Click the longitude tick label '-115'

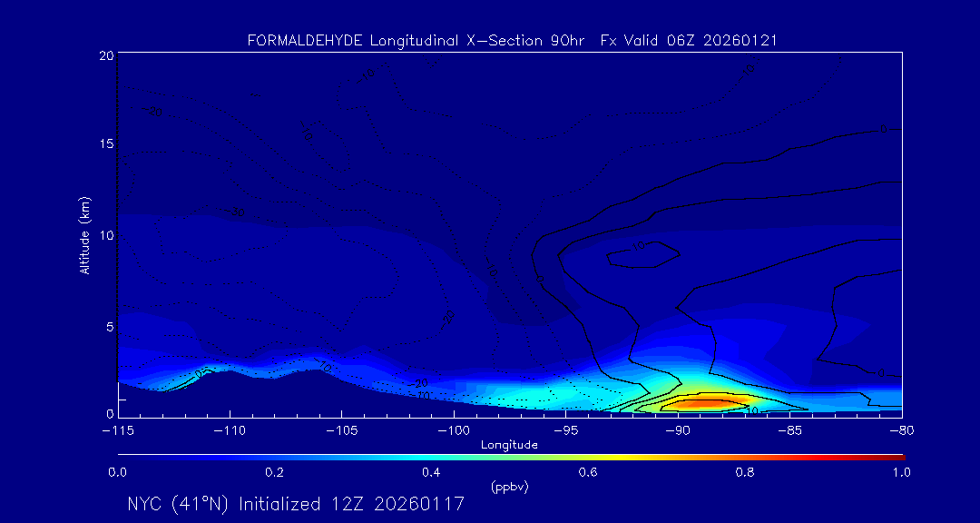click(x=117, y=430)
